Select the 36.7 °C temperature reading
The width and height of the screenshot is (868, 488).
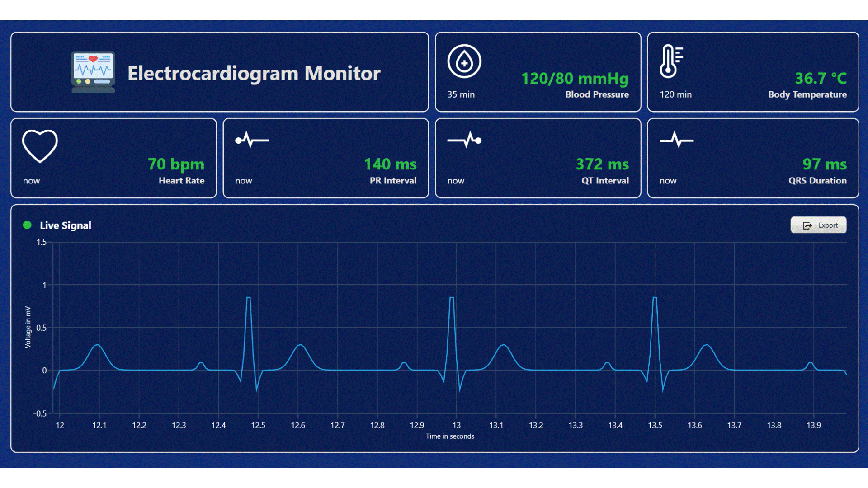[x=821, y=79]
